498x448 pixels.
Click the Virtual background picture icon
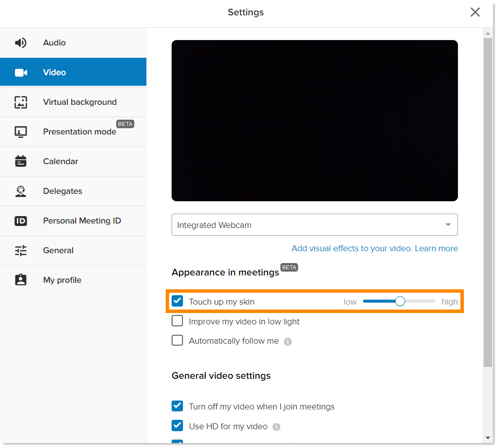point(21,102)
